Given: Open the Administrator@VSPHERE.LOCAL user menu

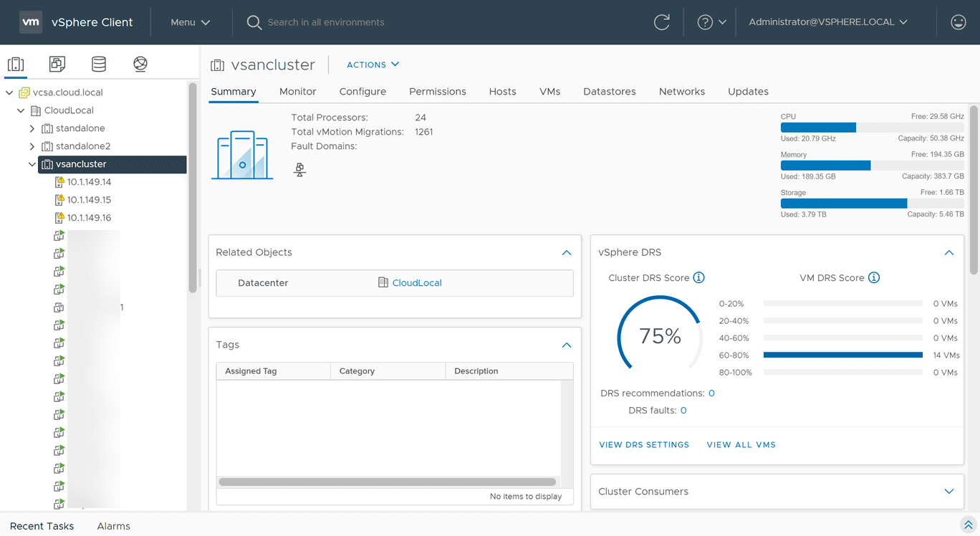Looking at the screenshot, I should [x=827, y=22].
